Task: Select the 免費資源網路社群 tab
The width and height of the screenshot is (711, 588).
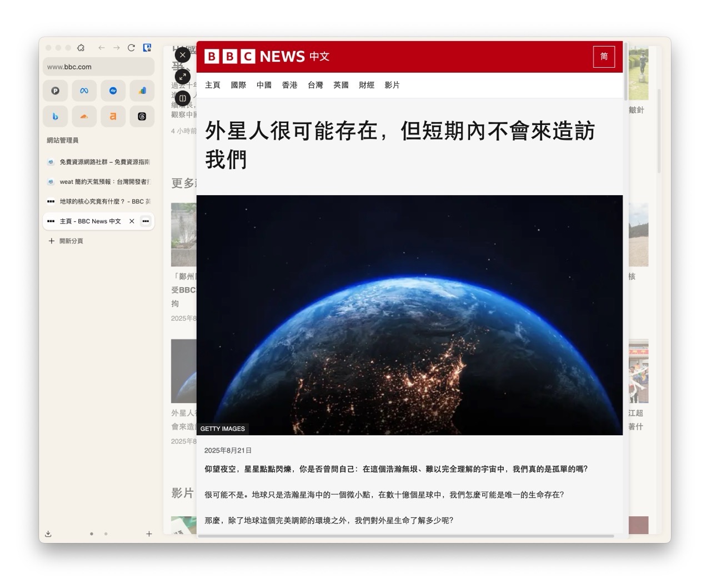Action: [x=98, y=162]
